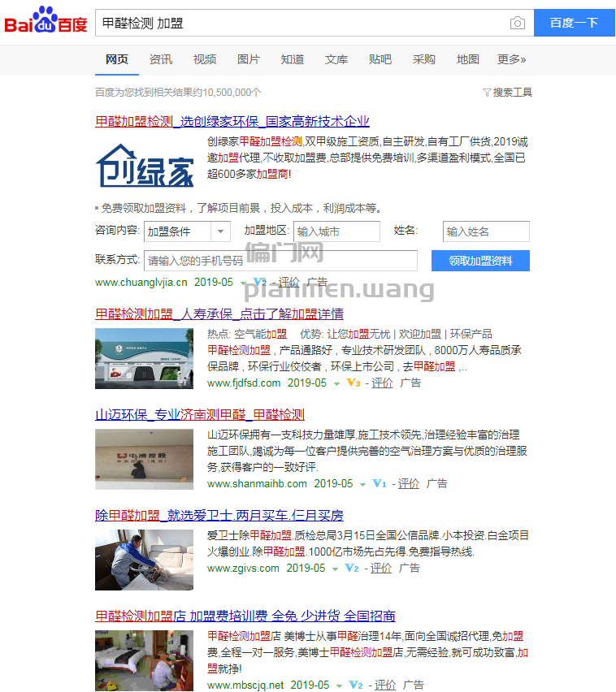Viewport: 616px width, 692px height.
Task: Click 评价 link for zgivs.com
Action: coord(380,568)
